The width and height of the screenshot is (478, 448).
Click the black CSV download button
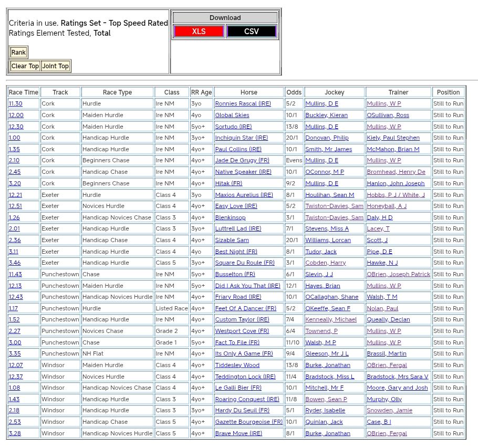tap(251, 32)
